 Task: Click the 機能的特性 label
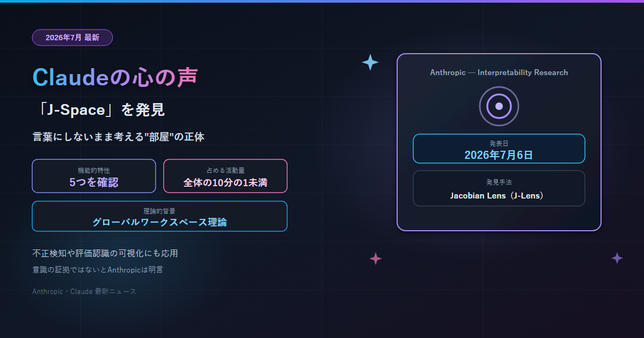(x=94, y=170)
